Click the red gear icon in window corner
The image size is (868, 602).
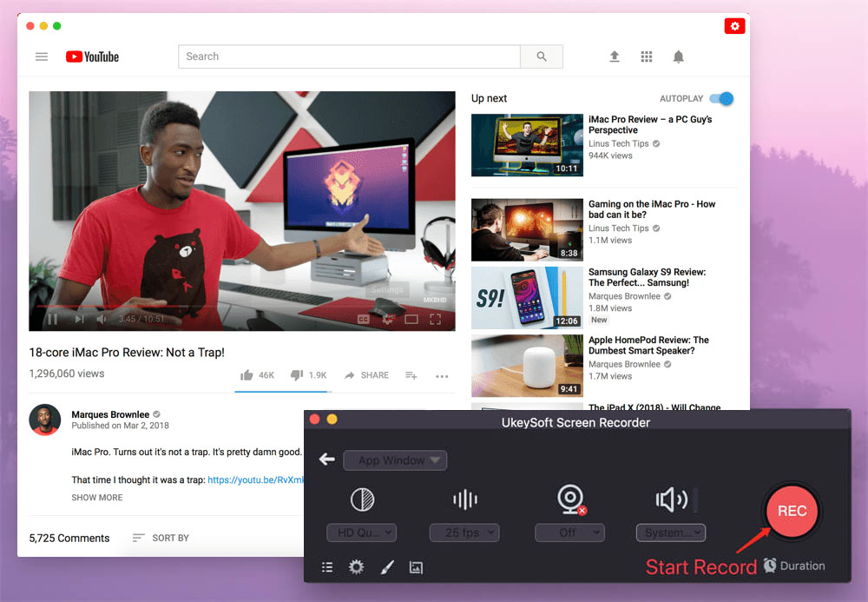tap(734, 26)
